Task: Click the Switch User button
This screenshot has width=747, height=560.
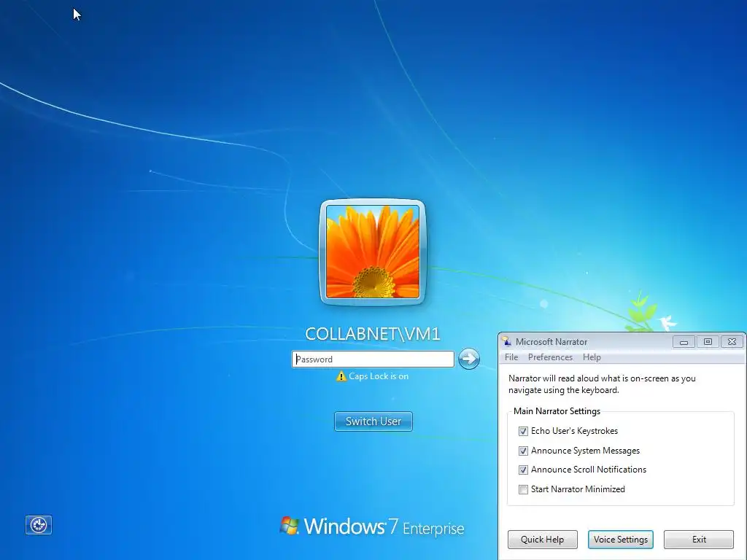Action: 373,421
